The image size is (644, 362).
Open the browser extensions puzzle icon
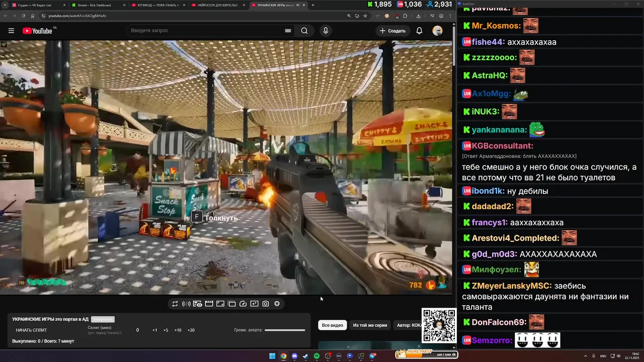[405, 16]
